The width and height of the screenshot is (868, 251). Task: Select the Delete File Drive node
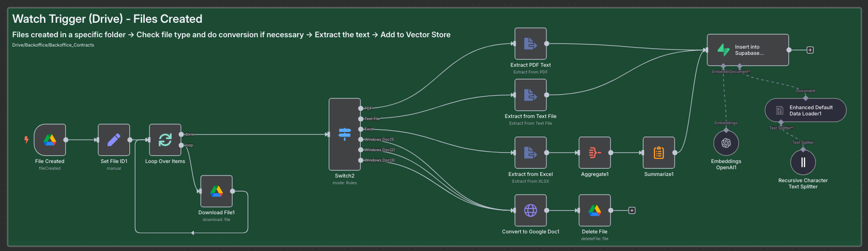[x=595, y=210]
